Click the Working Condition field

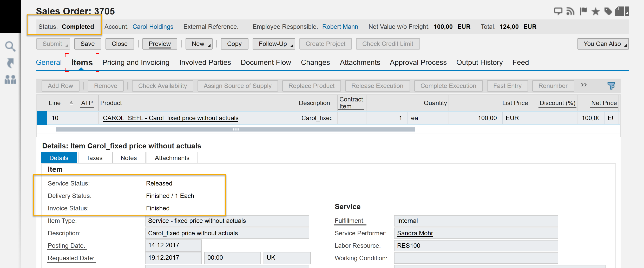pyautogui.click(x=476, y=258)
